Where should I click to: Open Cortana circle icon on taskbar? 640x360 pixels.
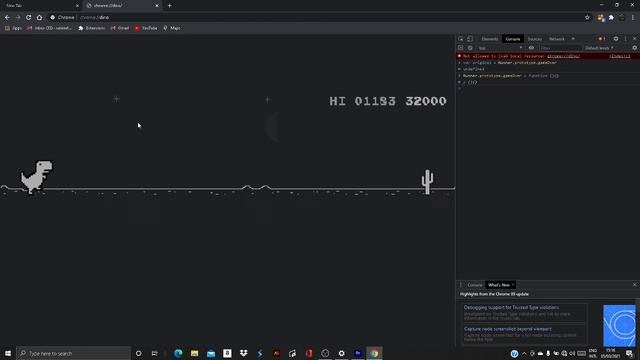pyautogui.click(x=138, y=353)
